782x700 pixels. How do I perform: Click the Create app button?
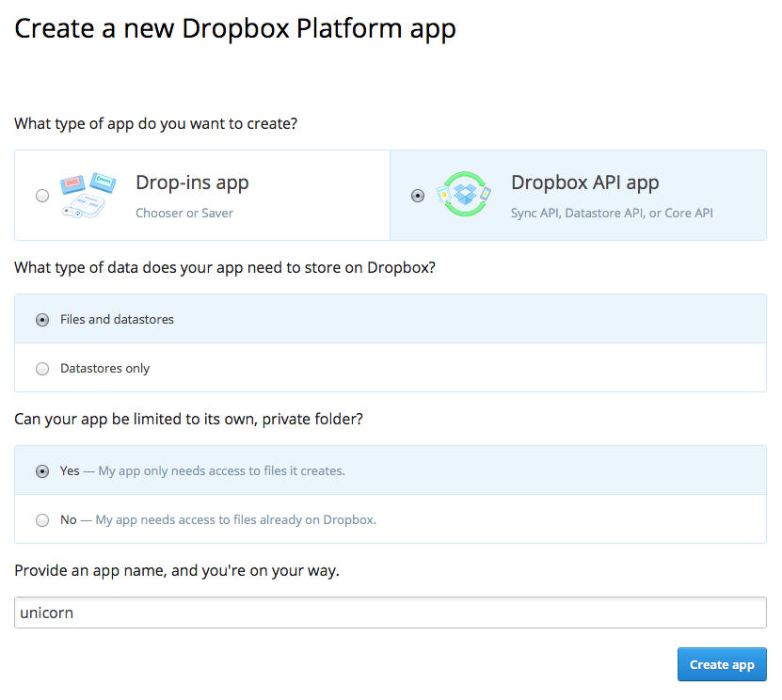(722, 664)
